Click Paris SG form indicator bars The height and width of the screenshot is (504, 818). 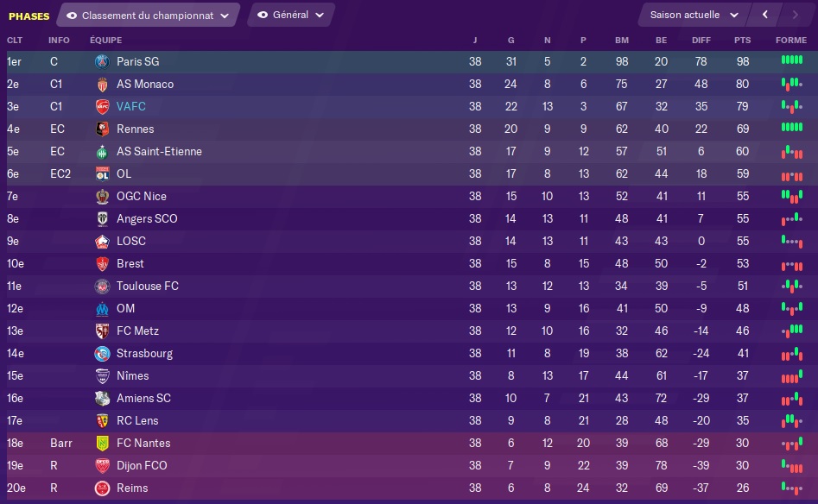tap(791, 60)
